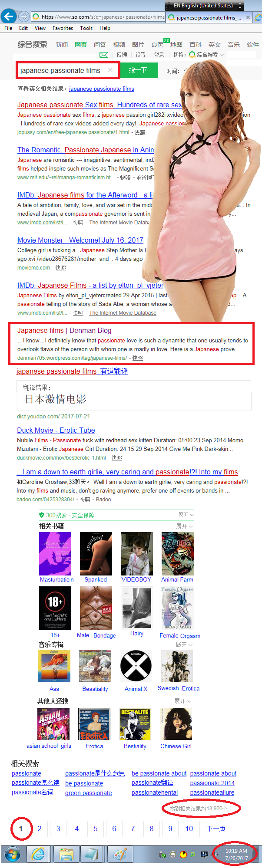Open the mail envelope icon near 反馈
Viewport: 262px width, 868px height.
tap(104, 55)
